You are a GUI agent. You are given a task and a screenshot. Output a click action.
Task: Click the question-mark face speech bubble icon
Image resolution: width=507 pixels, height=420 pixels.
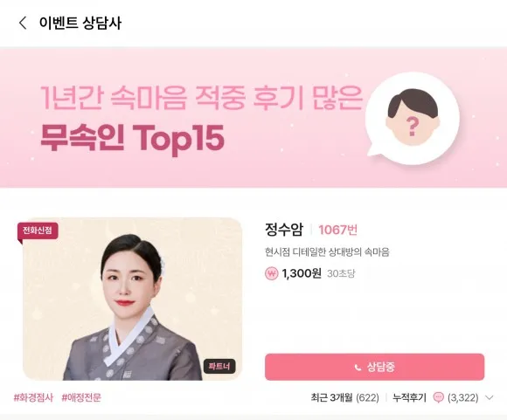(x=413, y=118)
